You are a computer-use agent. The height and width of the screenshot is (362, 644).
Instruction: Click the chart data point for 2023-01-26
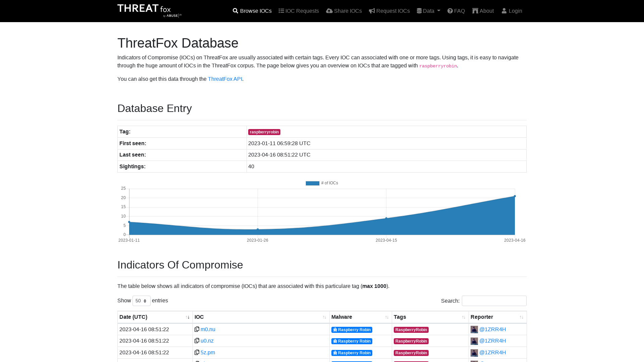[258, 229]
